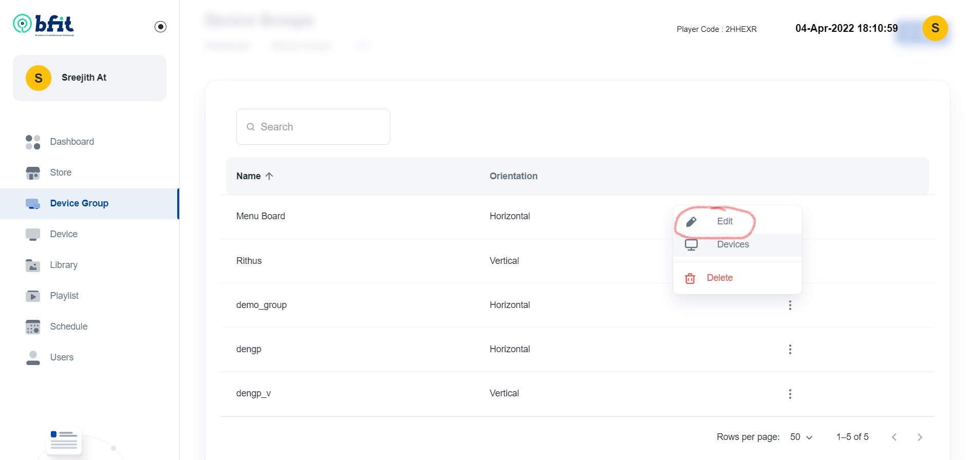Click the Device monitor icon
This screenshot has height=460, width=980.
[x=33, y=235]
